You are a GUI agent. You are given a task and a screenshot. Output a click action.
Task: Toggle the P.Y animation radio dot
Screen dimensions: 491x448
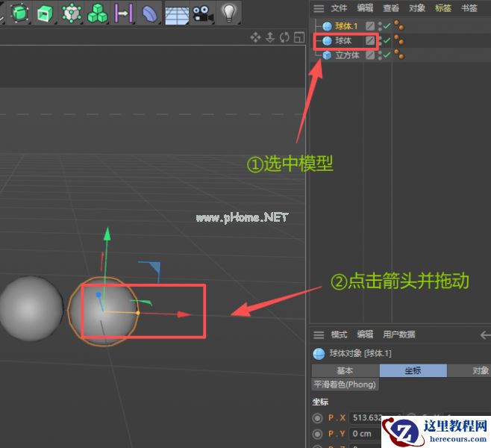pos(317,434)
